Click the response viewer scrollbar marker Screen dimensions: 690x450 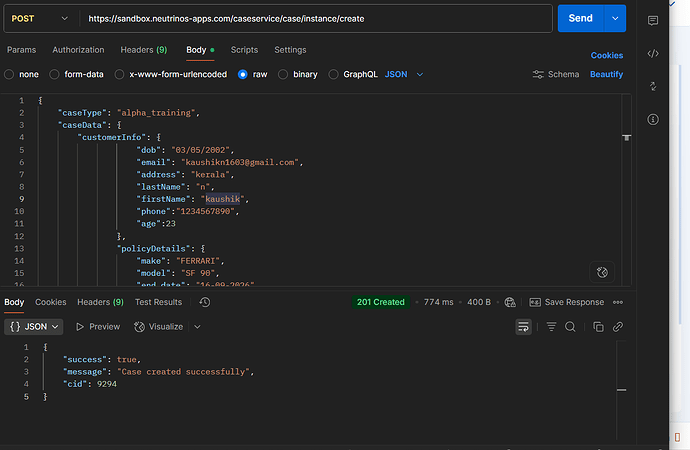(x=621, y=390)
